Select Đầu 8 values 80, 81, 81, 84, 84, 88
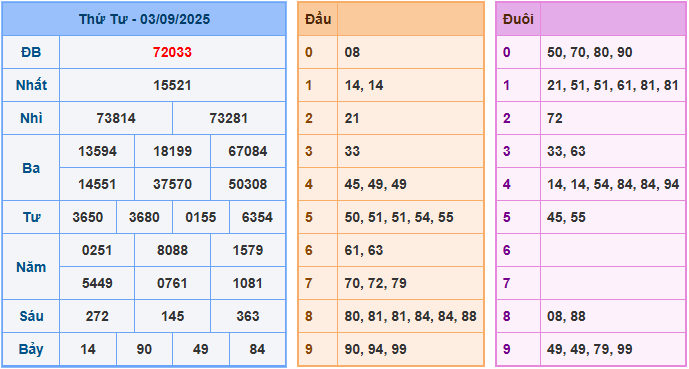Screen dimensions: 689x369 (410, 316)
